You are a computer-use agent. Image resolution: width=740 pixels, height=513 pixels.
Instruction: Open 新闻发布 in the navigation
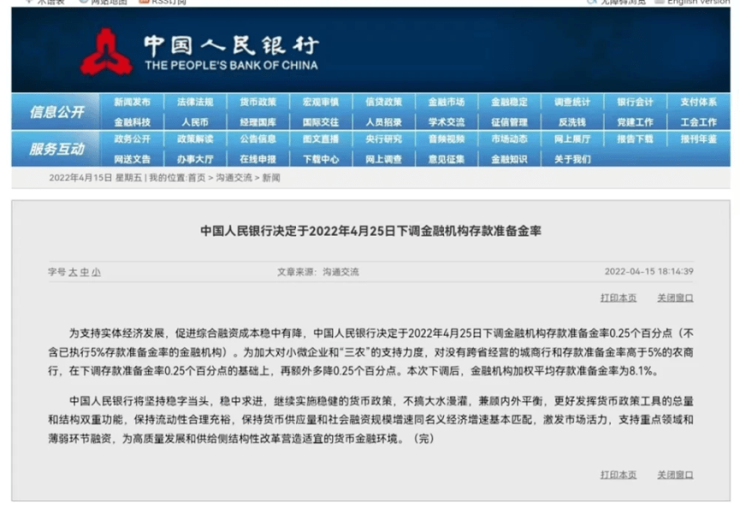tap(132, 102)
